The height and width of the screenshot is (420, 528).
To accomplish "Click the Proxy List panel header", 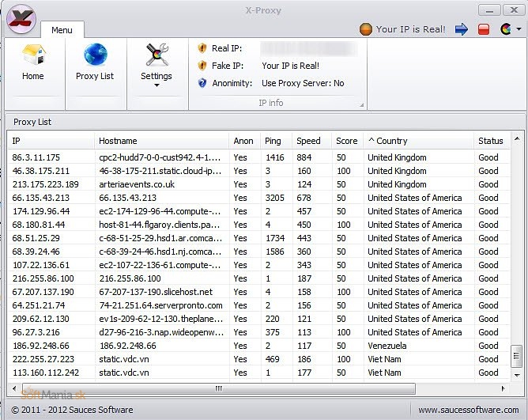I will (x=265, y=122).
